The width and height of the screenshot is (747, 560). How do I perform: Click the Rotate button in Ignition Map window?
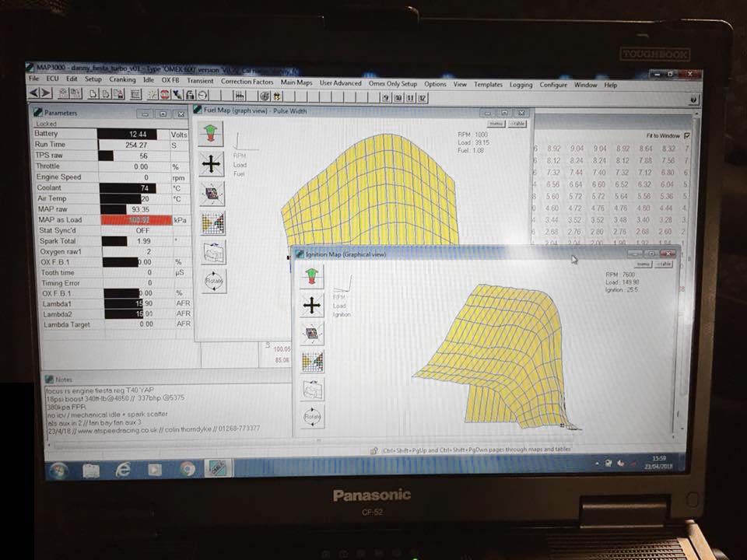[312, 417]
